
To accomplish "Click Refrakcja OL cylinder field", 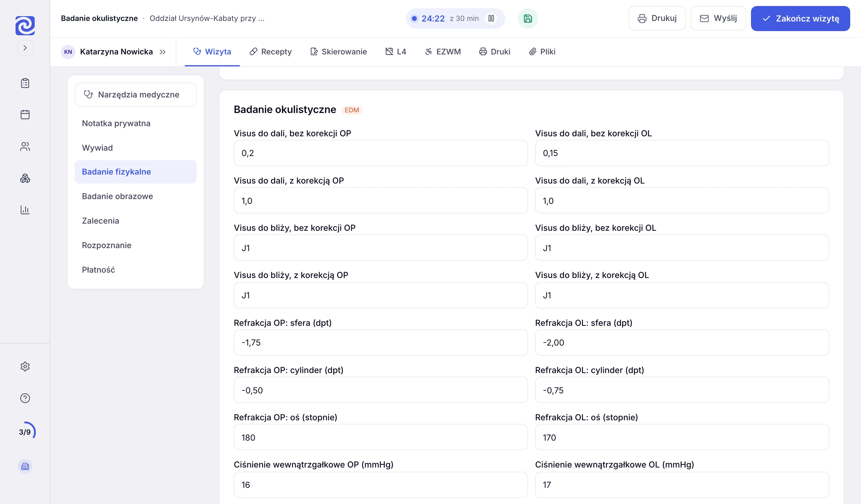I will point(682,390).
